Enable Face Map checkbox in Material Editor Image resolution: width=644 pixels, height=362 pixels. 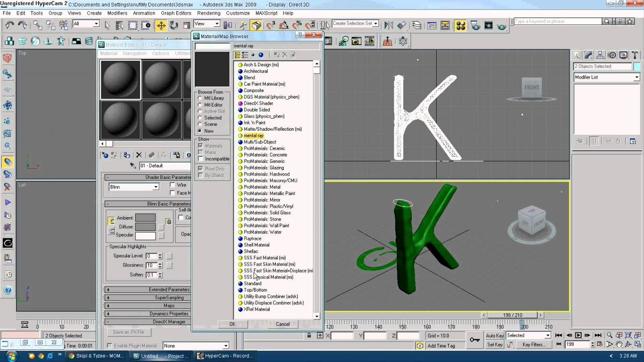tap(173, 193)
